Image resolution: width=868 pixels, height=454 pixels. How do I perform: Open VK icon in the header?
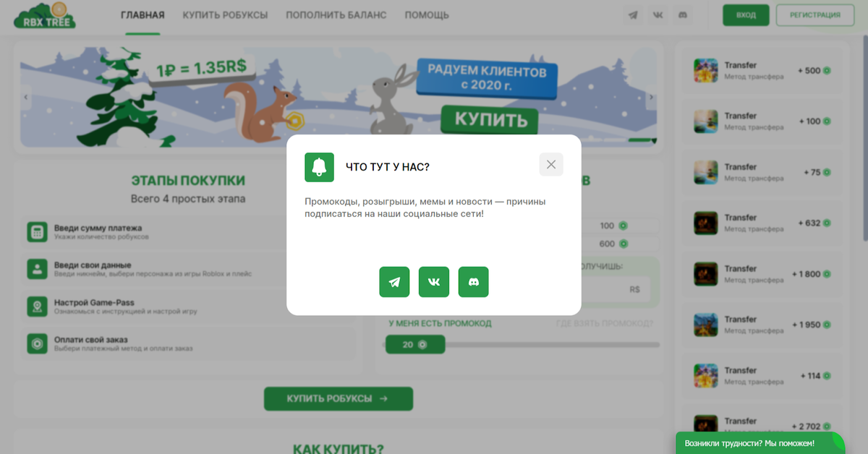click(658, 15)
